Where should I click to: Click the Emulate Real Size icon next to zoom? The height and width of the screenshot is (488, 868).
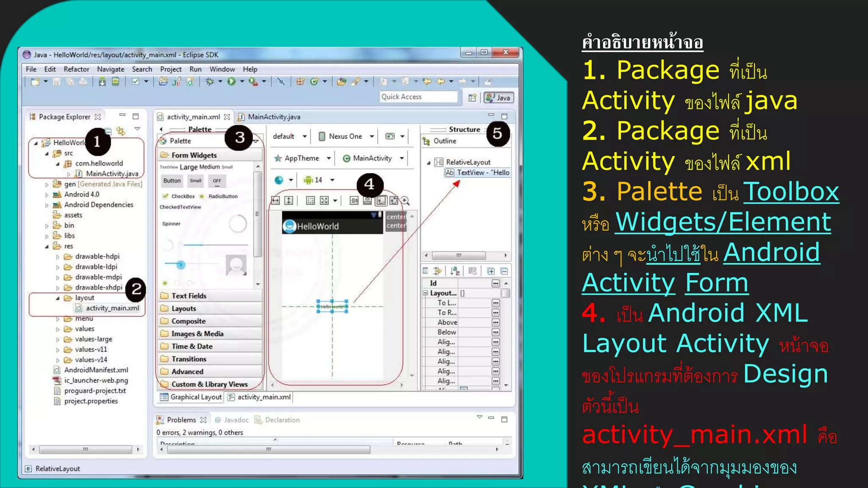coord(394,200)
